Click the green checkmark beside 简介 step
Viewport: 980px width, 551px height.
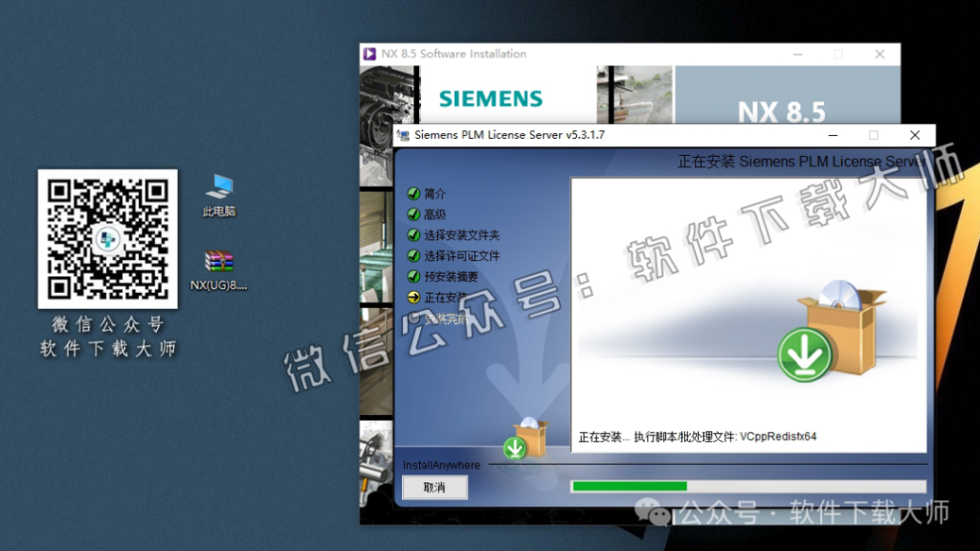(411, 192)
